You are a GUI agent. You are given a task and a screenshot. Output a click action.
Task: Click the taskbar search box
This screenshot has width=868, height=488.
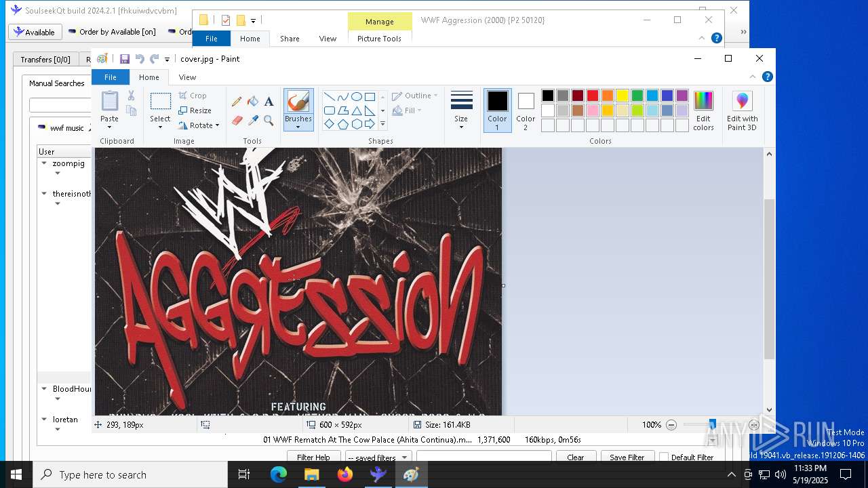point(130,474)
